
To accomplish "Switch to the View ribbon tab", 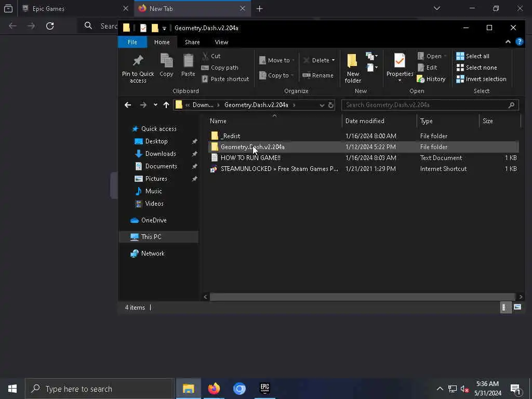I will 221,42.
